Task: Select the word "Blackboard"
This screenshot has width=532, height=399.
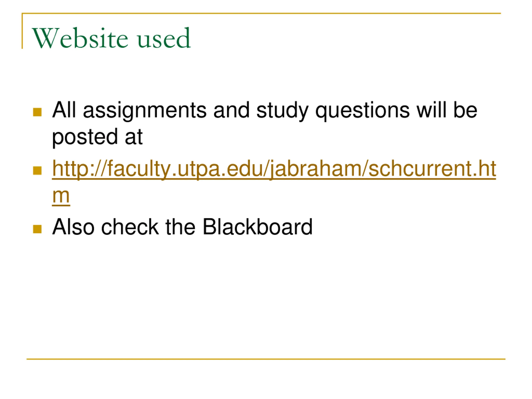Action: click(257, 227)
